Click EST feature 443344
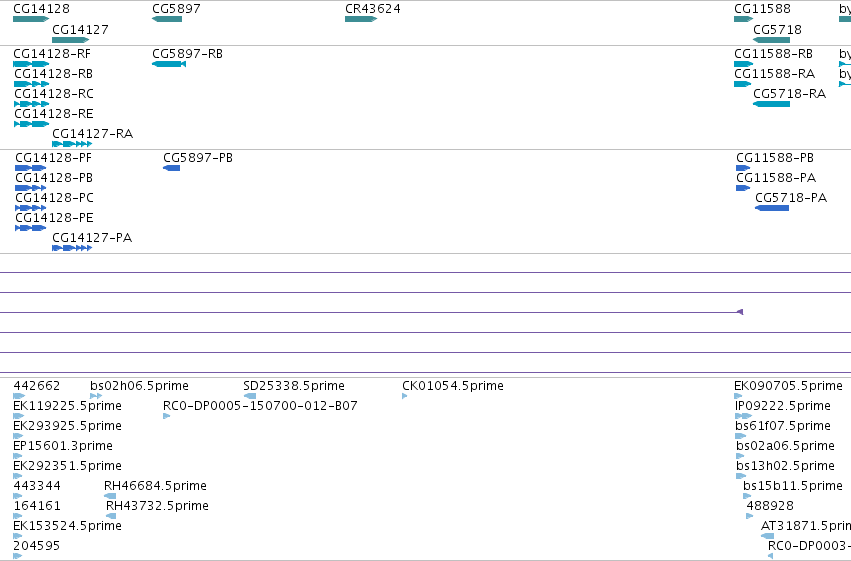851x561 pixels. pos(17,496)
